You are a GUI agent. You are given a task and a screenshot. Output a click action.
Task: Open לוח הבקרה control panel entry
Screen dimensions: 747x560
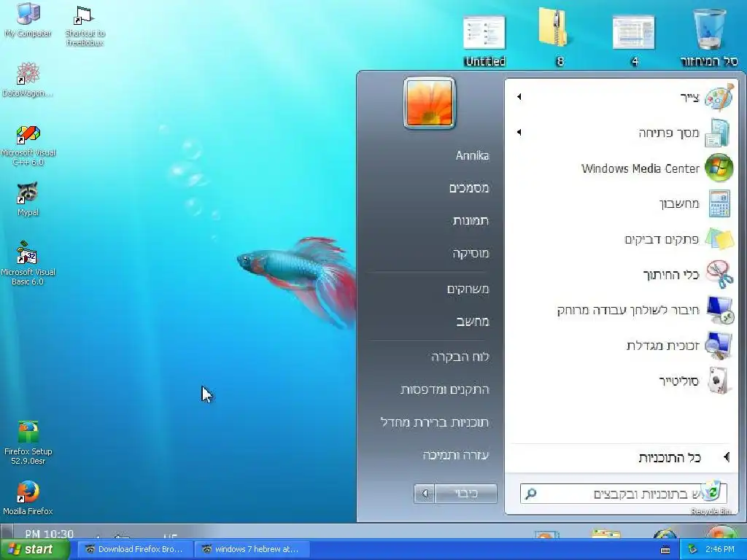[x=460, y=357]
